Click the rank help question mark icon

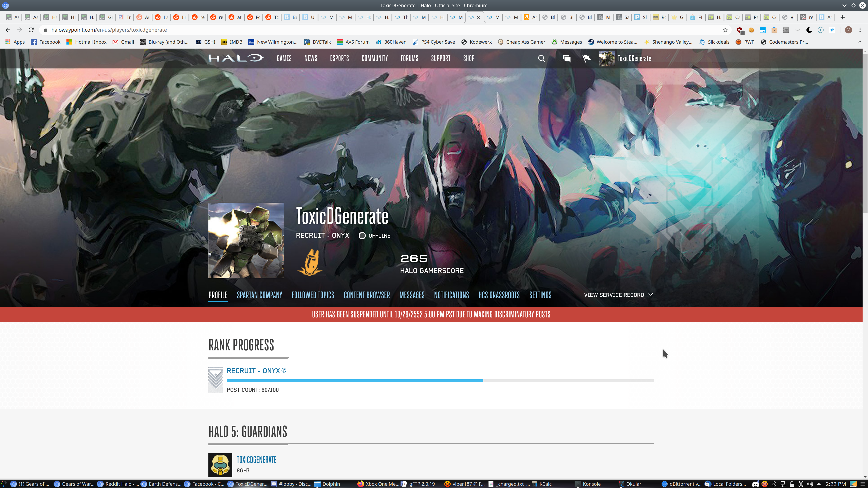[284, 370]
